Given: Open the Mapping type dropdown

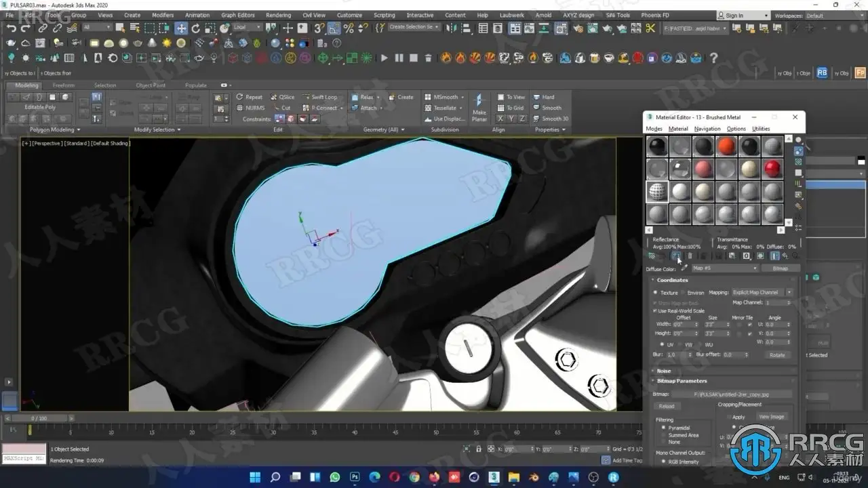Looking at the screenshot, I should point(762,292).
